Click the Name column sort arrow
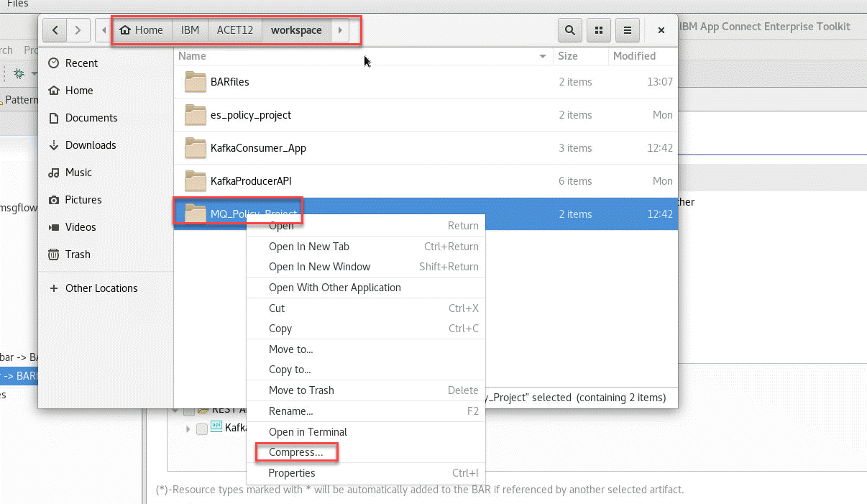This screenshot has width=867, height=504. (542, 56)
